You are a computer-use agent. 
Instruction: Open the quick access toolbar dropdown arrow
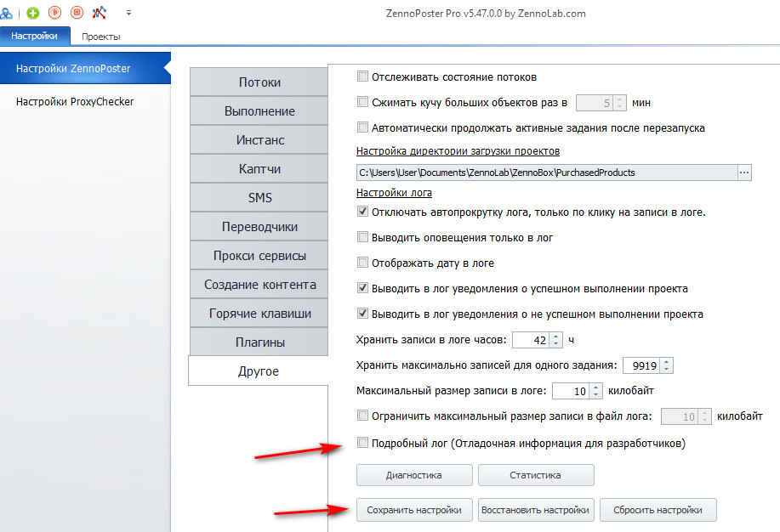[128, 13]
